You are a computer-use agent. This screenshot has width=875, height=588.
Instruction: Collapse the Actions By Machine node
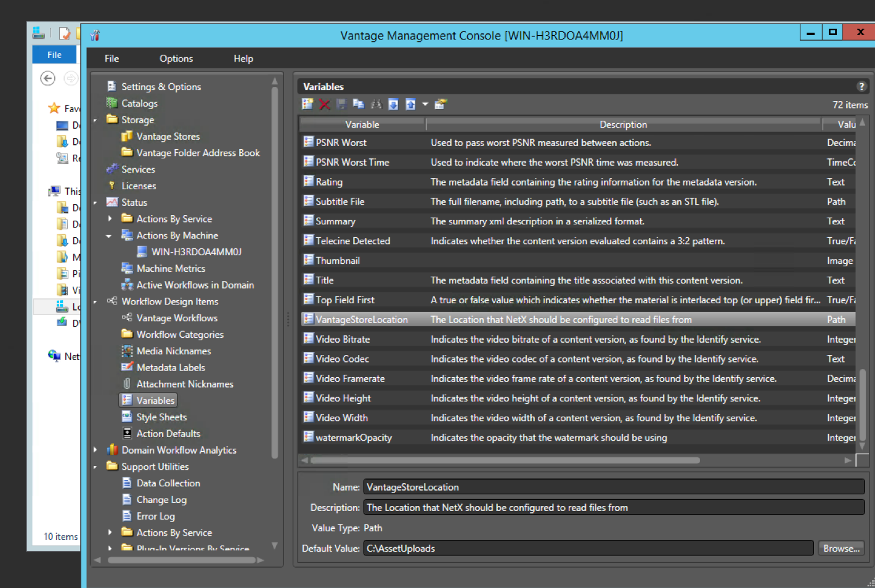point(109,235)
